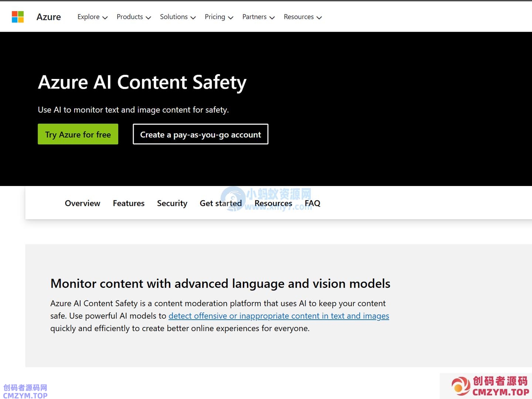
Task: Open the Products dropdown menu
Action: [134, 17]
